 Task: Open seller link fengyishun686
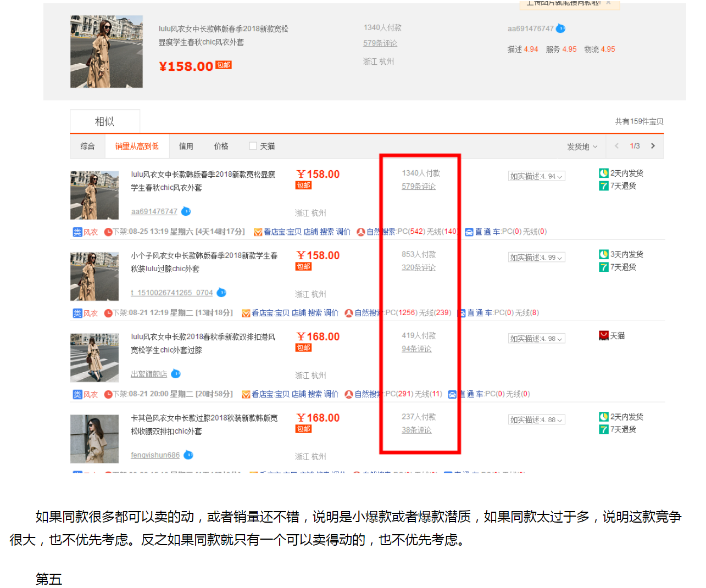(x=155, y=455)
